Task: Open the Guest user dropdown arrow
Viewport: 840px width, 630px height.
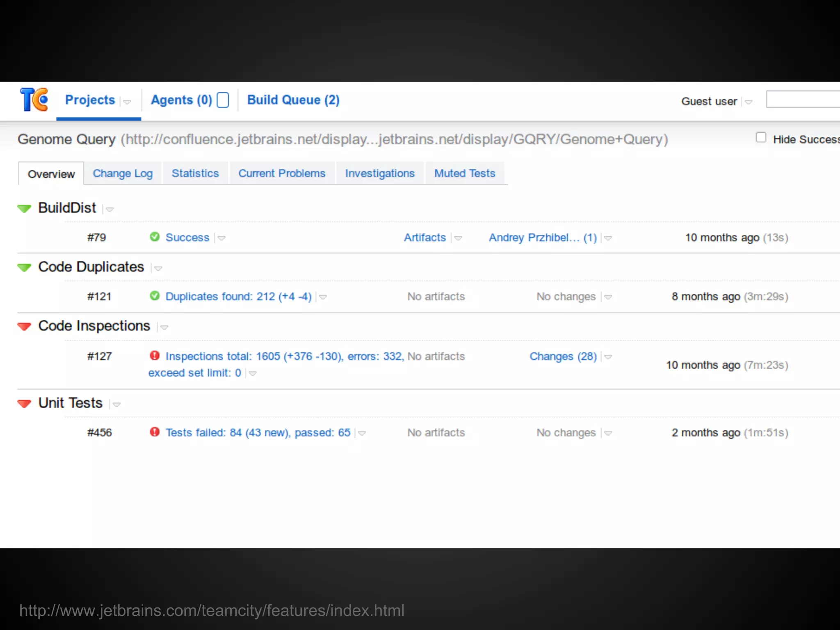Action: [x=749, y=102]
